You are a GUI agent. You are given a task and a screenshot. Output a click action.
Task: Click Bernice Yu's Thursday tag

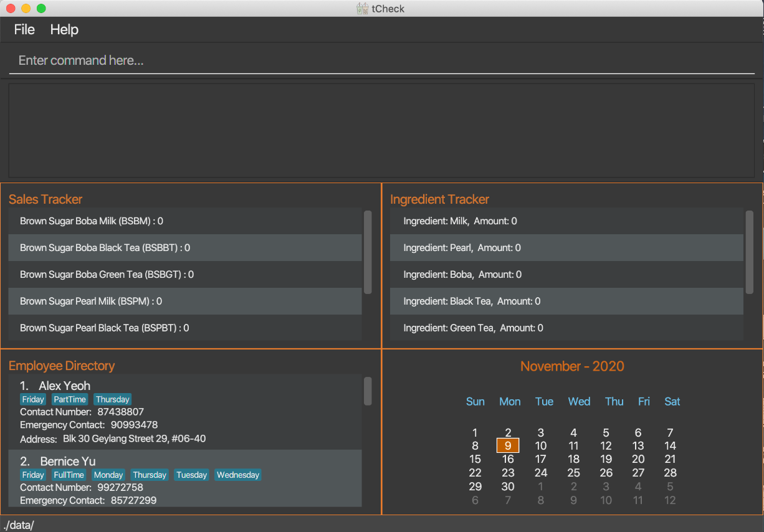150,475
